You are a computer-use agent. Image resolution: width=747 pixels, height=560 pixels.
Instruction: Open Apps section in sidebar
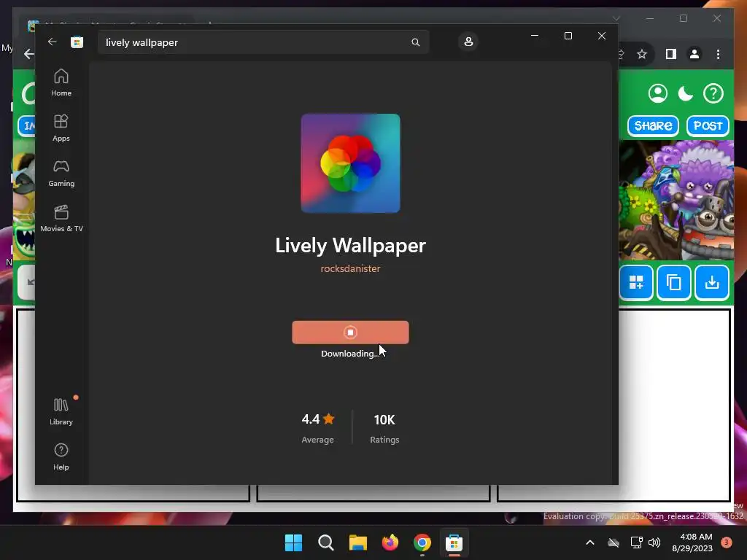click(x=61, y=128)
